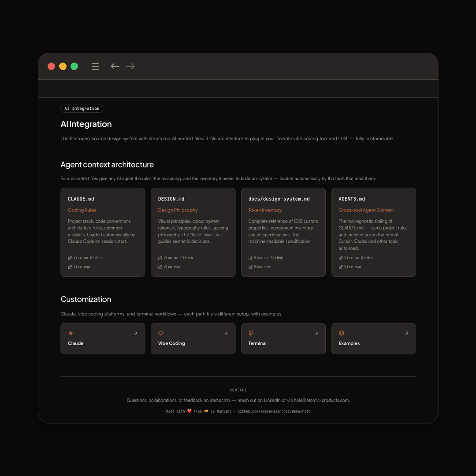
Task: Click the AI Integration badge
Action: pyautogui.click(x=82, y=109)
